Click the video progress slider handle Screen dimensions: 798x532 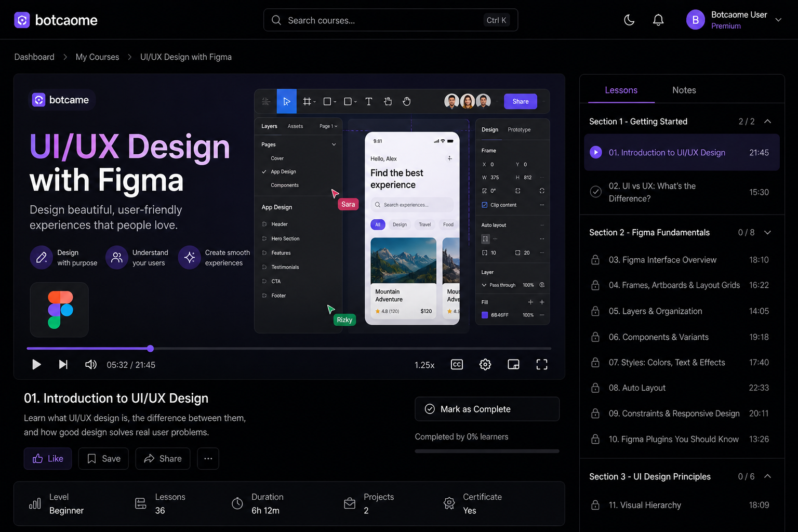(x=150, y=349)
